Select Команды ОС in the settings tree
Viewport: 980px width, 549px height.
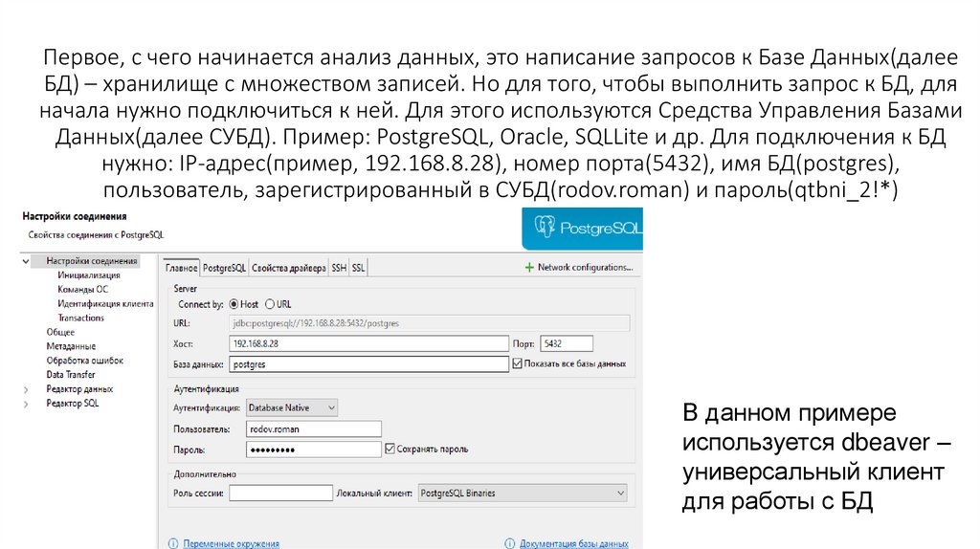click(82, 289)
